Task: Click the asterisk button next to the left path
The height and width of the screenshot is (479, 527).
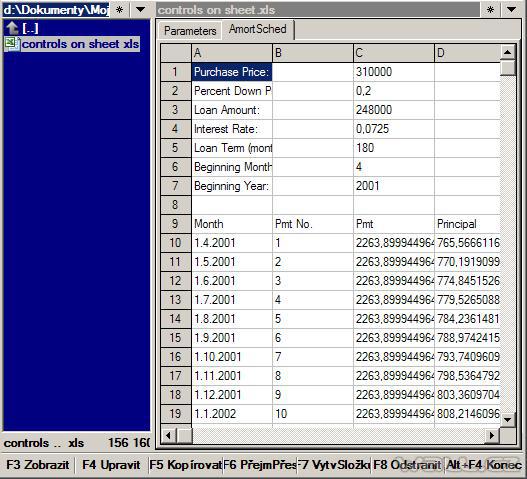Action: tap(119, 9)
